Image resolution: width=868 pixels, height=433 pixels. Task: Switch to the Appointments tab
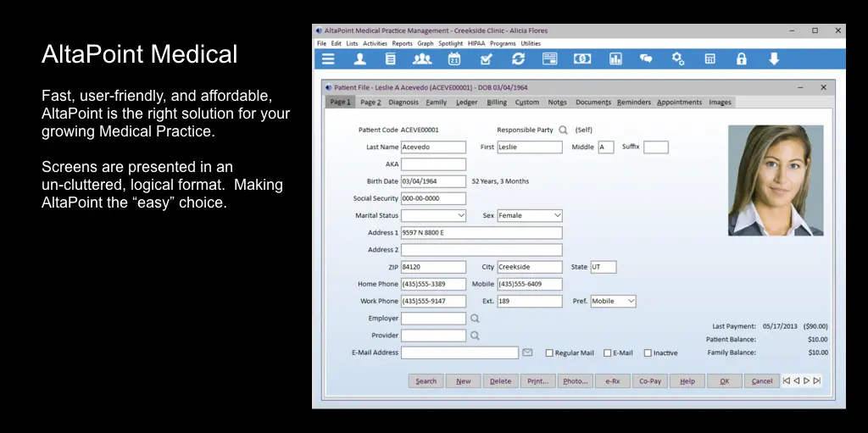(x=679, y=102)
